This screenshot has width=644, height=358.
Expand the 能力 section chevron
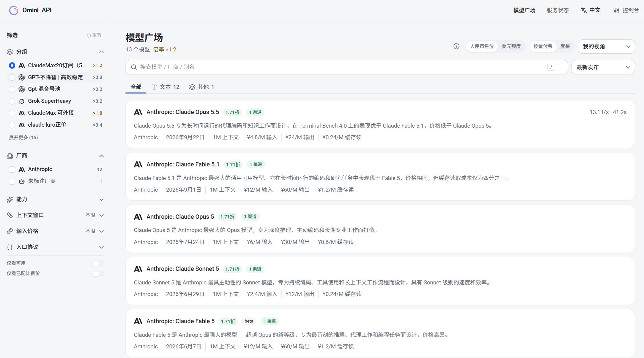pos(102,200)
